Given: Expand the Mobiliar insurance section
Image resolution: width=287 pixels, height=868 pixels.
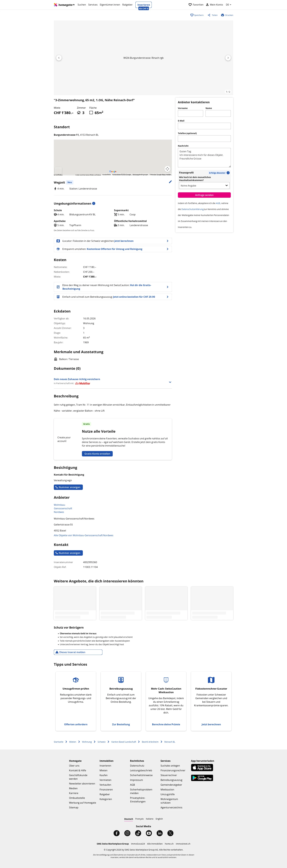Looking at the screenshot, I should click(x=170, y=382).
